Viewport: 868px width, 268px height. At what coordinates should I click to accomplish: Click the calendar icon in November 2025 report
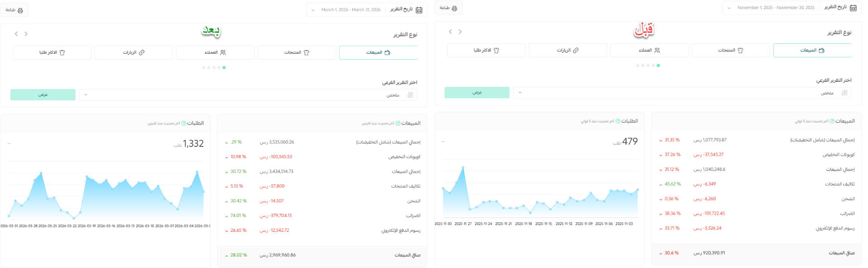tap(853, 8)
